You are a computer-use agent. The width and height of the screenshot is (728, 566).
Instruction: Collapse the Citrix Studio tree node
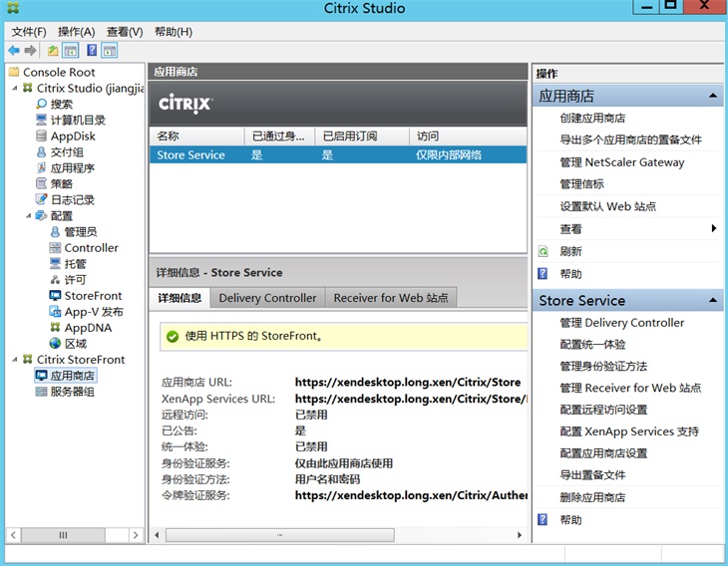(14, 88)
